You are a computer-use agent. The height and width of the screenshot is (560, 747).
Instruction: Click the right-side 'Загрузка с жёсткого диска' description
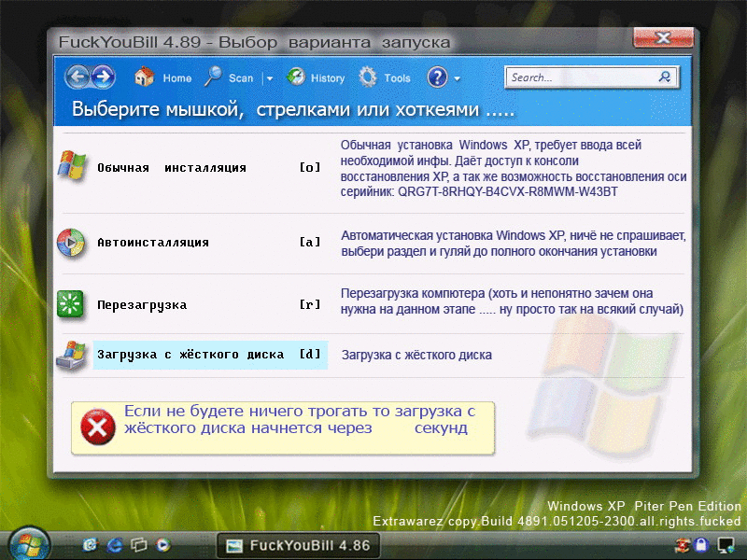click(x=416, y=356)
